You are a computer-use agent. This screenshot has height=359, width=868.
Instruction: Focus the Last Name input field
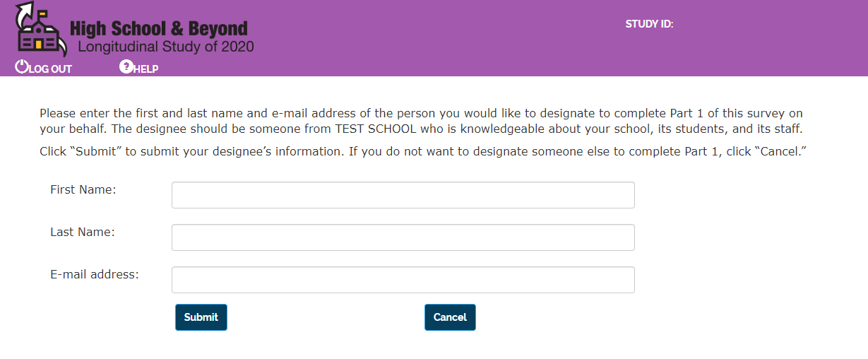(x=403, y=237)
